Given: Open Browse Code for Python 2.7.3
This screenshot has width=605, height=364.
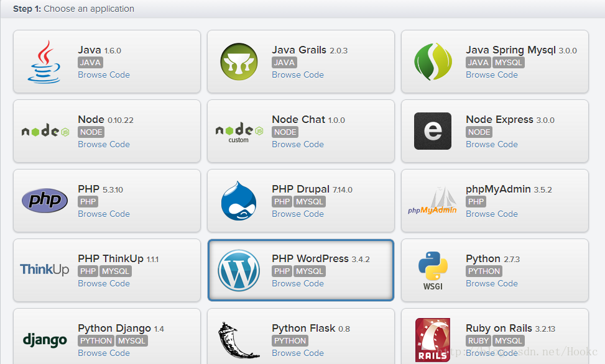Looking at the screenshot, I should coord(492,283).
